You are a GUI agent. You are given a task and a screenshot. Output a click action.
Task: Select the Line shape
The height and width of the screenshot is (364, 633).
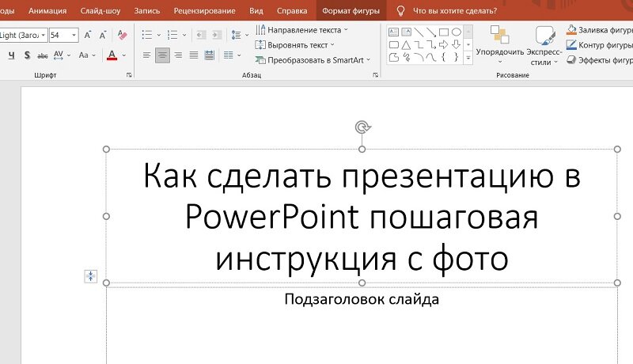[419, 32]
